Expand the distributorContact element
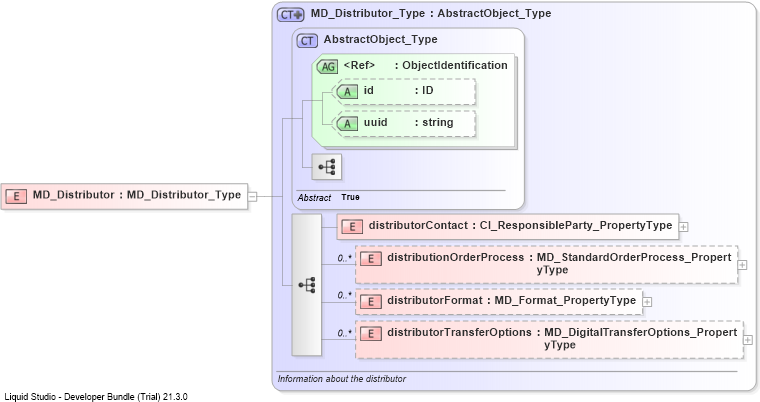 683,226
